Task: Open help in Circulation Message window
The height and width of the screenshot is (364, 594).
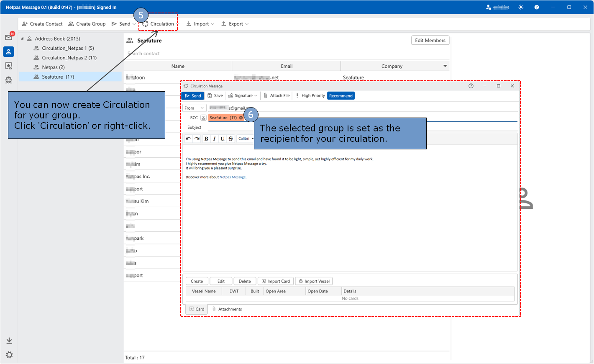Action: [471, 86]
